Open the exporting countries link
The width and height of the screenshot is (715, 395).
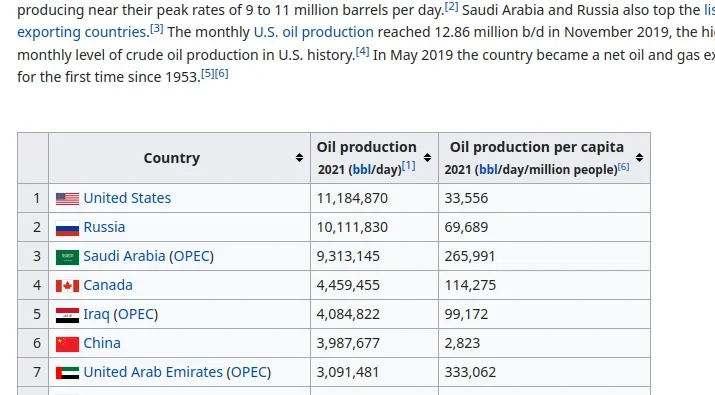pos(82,32)
